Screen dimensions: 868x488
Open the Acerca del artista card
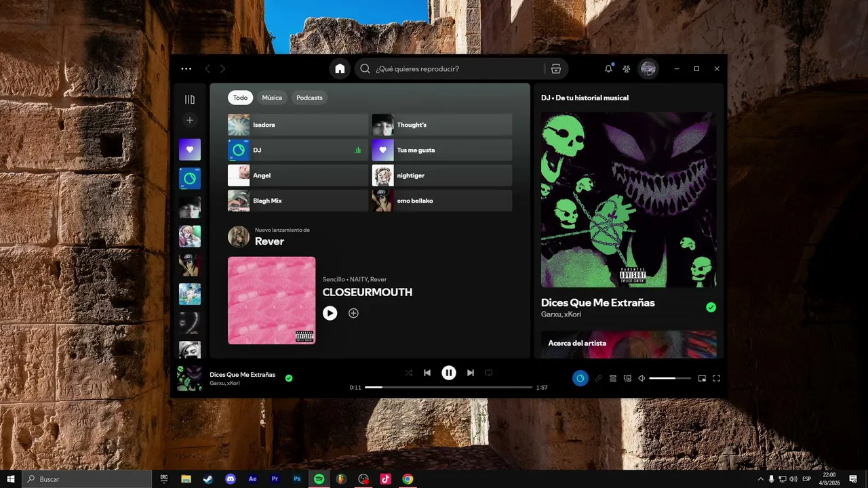pos(629,344)
